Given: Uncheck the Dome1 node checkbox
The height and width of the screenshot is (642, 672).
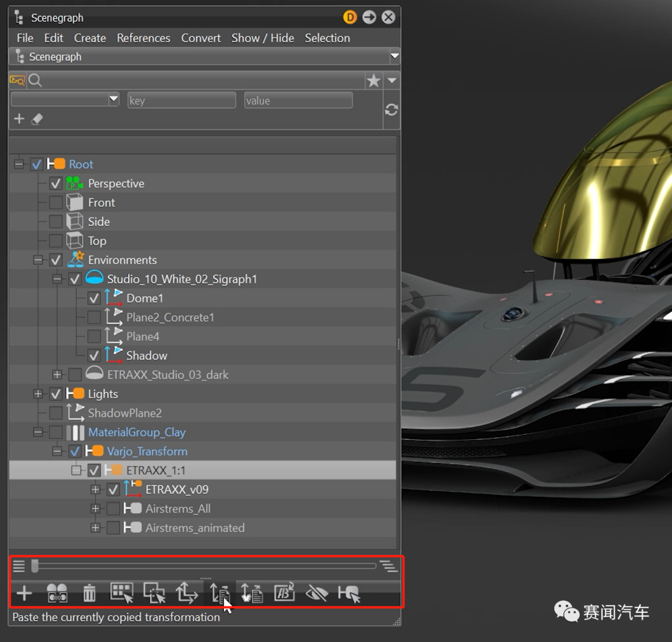Looking at the screenshot, I should click(x=94, y=299).
